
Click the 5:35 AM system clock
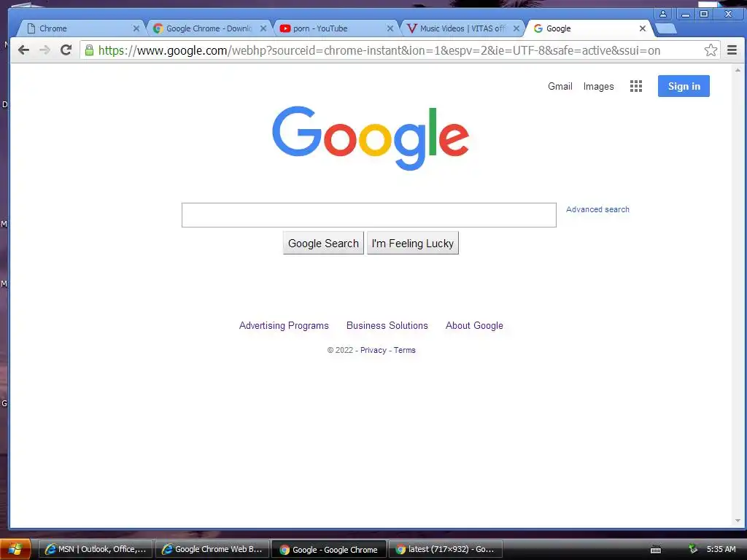(x=721, y=549)
